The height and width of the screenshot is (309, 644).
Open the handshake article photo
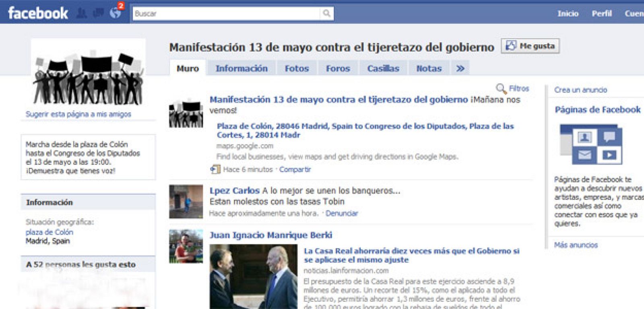(x=254, y=277)
